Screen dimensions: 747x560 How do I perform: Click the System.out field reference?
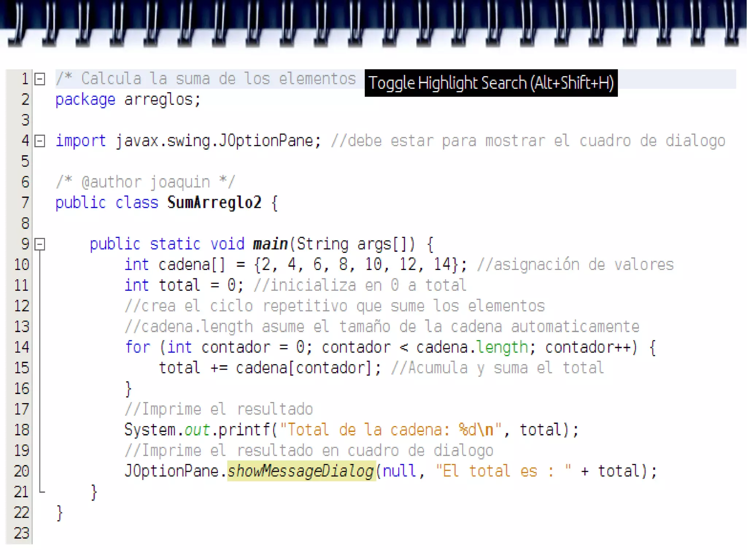coord(197,430)
